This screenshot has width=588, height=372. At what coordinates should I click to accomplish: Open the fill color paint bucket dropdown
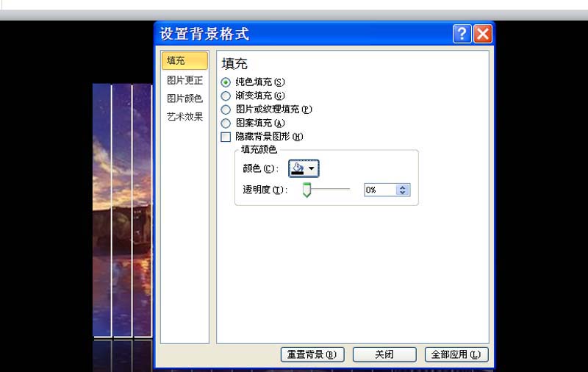[304, 168]
